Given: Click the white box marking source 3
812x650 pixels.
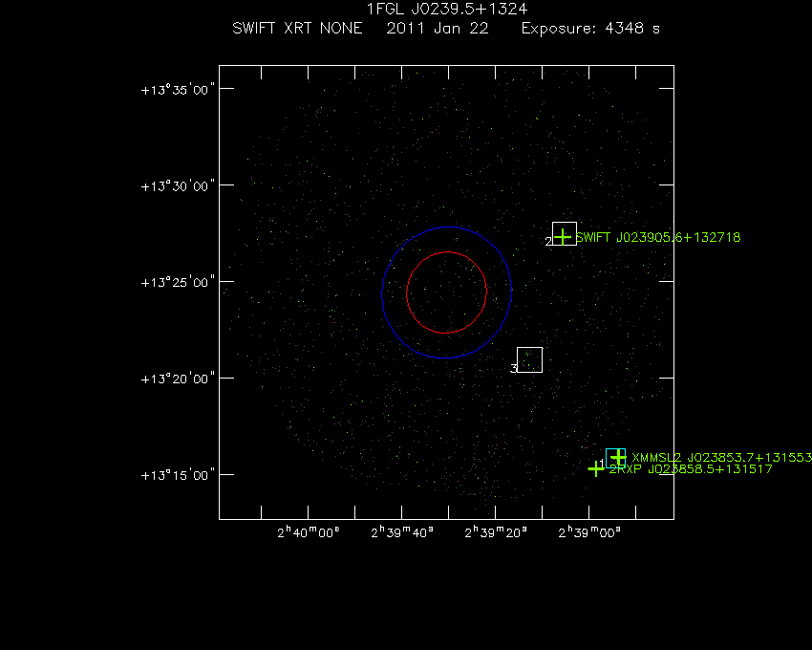Looking at the screenshot, I should coord(530,359).
